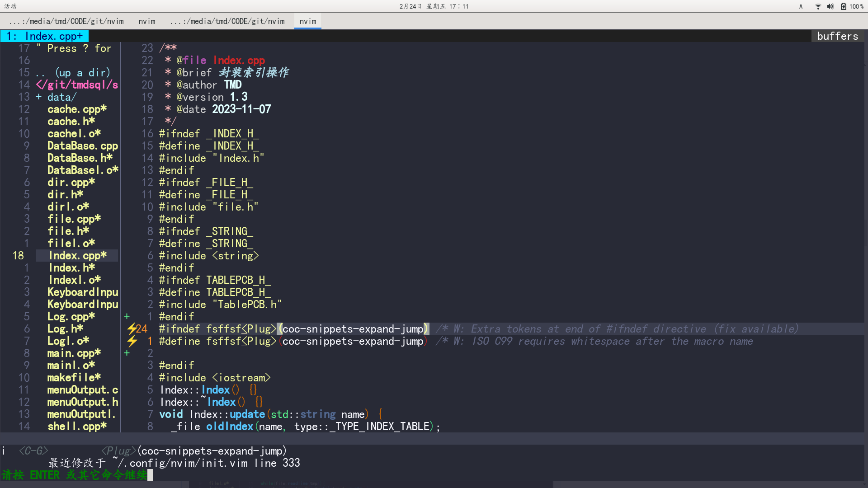Navigate up via the .. (up a dir) entry

pos(72,72)
